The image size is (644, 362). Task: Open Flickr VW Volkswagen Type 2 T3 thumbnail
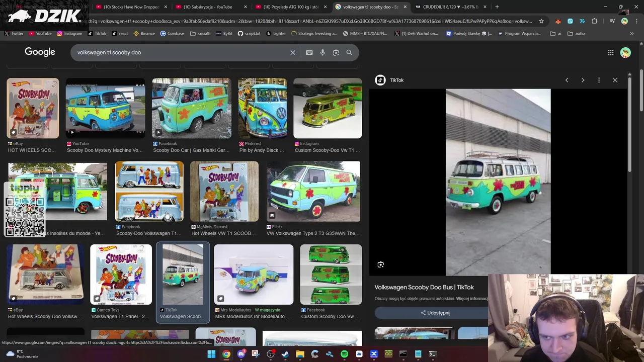[313, 192]
